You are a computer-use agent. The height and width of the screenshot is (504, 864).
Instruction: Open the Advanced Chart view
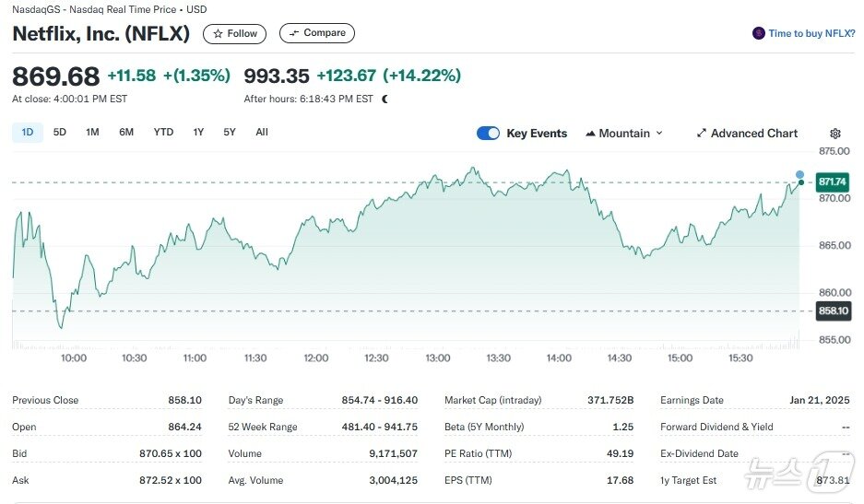[x=747, y=134]
